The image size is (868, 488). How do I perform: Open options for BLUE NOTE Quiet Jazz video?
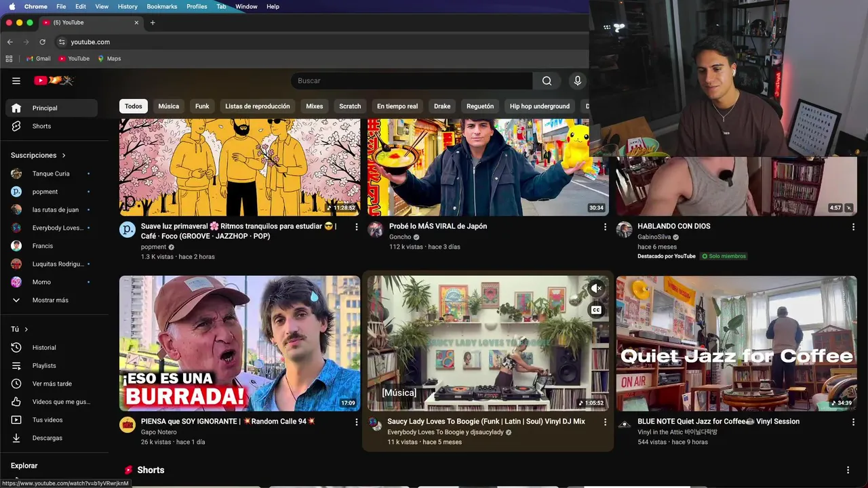[853, 422]
